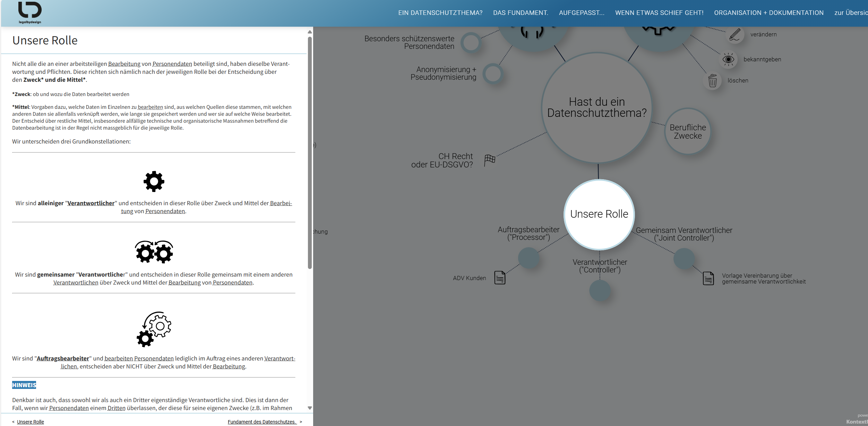Open the Berufliche Zwecke circle node
This screenshot has width=868, height=426.
[x=687, y=131]
